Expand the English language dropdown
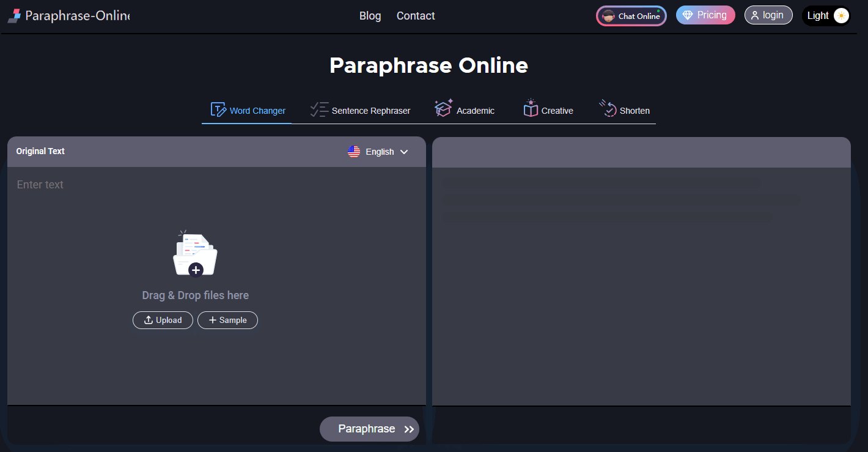 (378, 152)
